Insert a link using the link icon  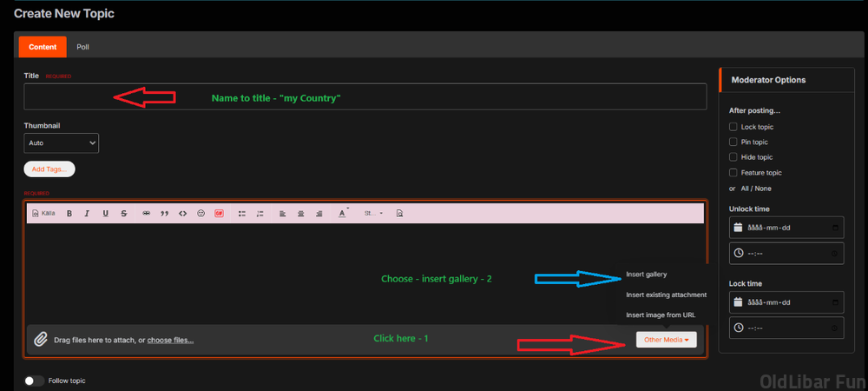click(x=146, y=213)
